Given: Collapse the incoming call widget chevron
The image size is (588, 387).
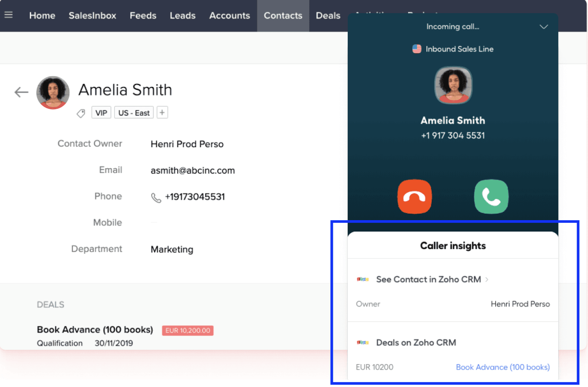Looking at the screenshot, I should [x=543, y=27].
